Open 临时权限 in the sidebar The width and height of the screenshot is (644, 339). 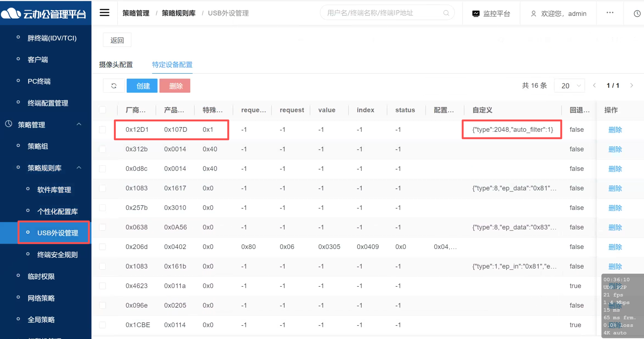[x=41, y=276]
